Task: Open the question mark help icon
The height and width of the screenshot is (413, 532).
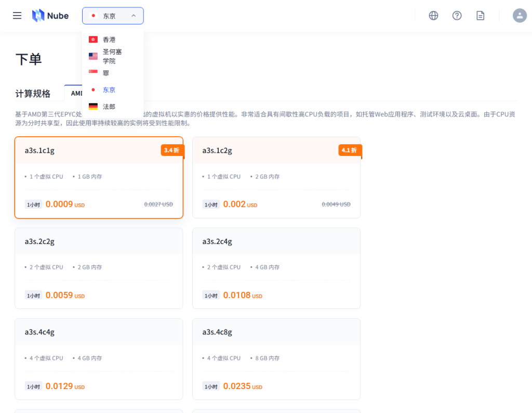Action: coord(457,16)
